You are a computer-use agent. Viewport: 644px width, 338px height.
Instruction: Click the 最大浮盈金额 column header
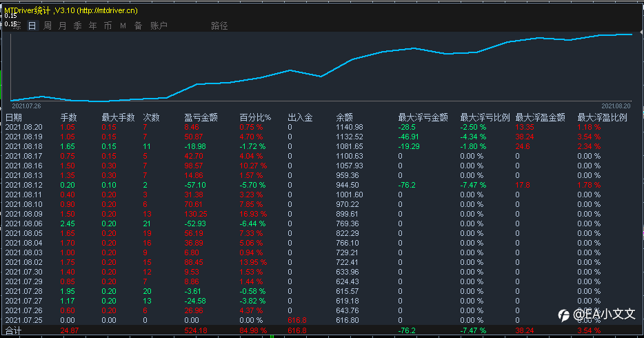pyautogui.click(x=540, y=117)
